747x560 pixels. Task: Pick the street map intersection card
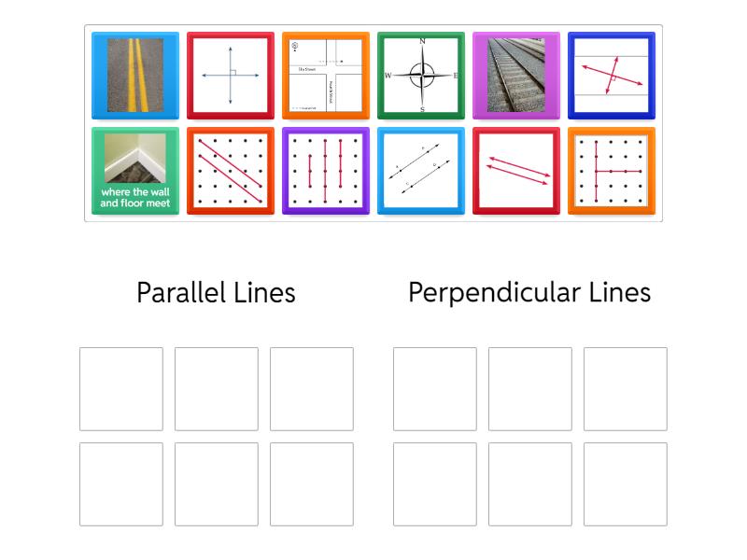[x=325, y=76]
